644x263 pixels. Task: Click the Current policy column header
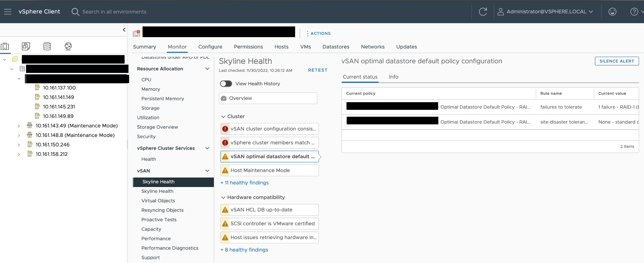(360, 93)
